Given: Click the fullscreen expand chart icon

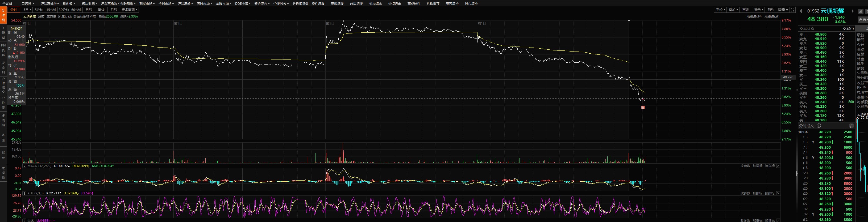Looking at the screenshot, I should (x=793, y=10).
